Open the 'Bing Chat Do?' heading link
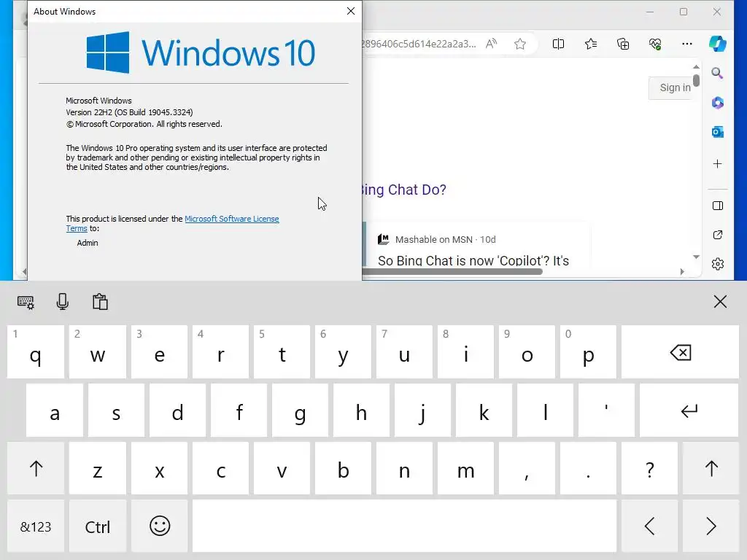747x560 pixels. point(404,190)
